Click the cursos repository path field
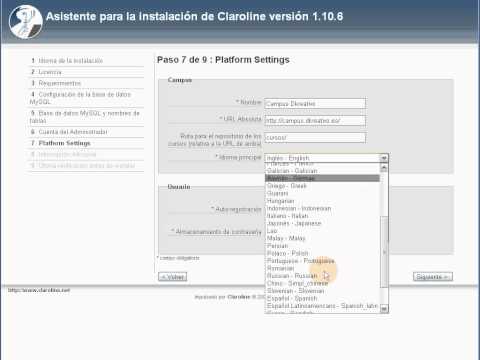 [315, 137]
